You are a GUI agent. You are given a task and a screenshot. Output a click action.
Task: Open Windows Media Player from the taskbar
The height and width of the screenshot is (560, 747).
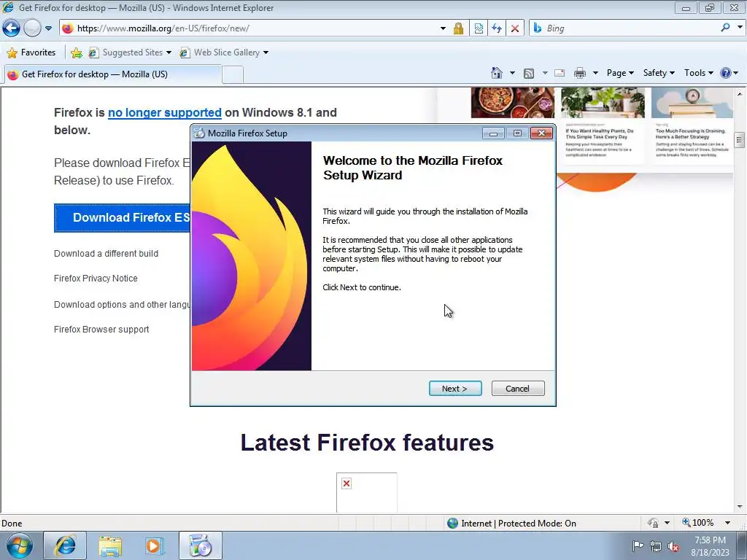pyautogui.click(x=154, y=546)
